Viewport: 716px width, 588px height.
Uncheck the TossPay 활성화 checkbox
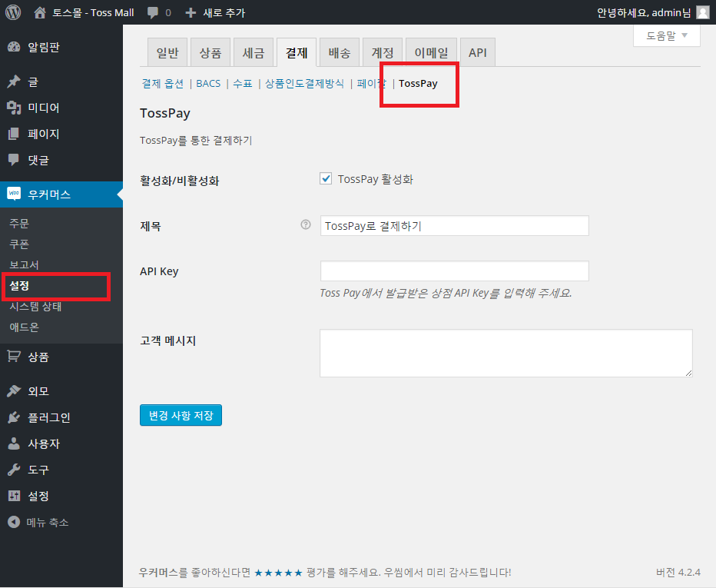(x=326, y=178)
